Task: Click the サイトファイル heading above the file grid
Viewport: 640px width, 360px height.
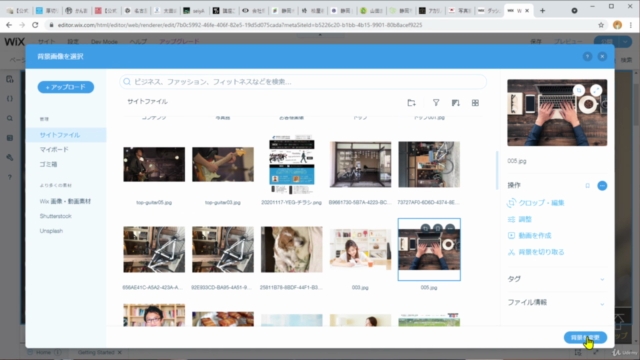Action: coord(147,102)
